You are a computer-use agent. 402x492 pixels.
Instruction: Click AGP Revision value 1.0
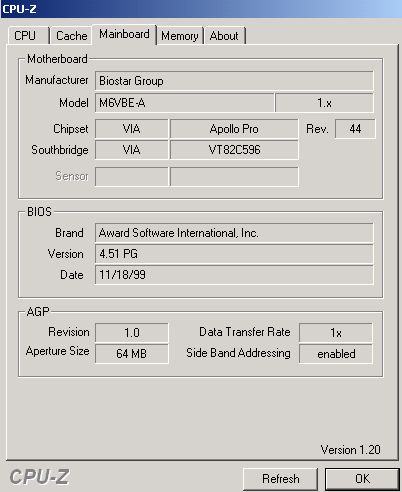(x=132, y=333)
